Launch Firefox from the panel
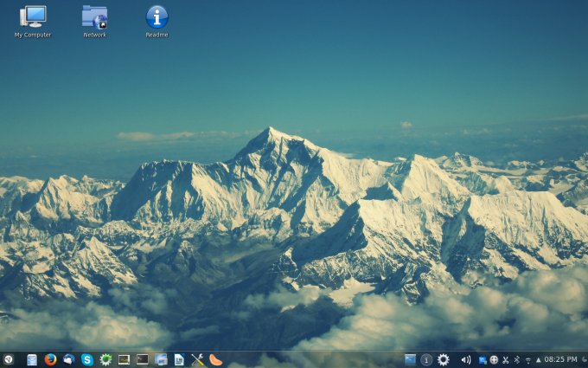Screen dimensions: 588x368 click(50, 359)
